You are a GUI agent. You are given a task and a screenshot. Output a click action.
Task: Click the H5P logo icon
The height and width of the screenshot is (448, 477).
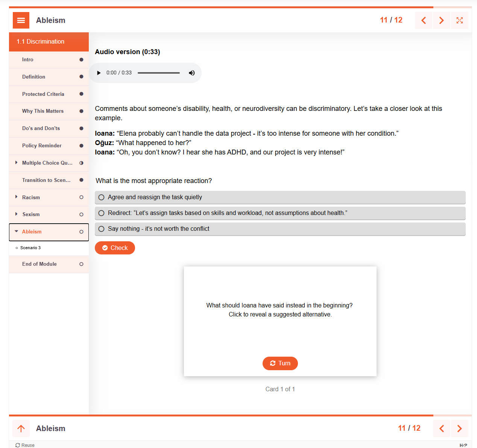(x=463, y=445)
